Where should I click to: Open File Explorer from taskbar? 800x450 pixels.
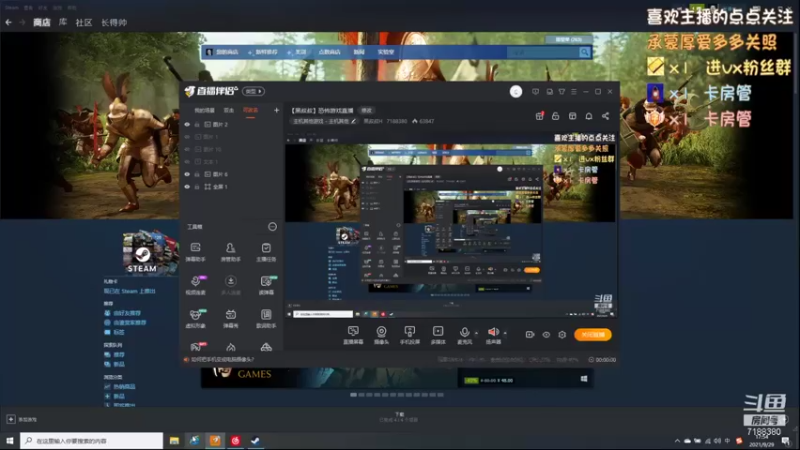pyautogui.click(x=174, y=440)
